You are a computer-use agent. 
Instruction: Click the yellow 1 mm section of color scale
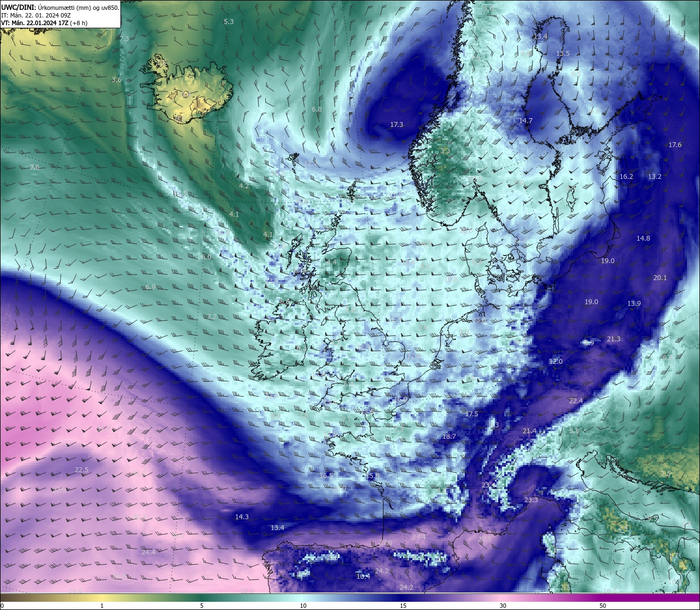pyautogui.click(x=102, y=597)
